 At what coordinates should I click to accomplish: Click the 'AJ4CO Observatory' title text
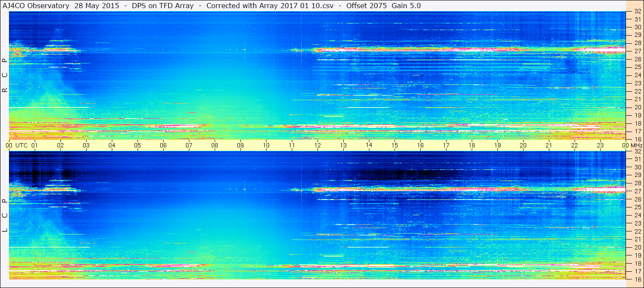[36, 6]
